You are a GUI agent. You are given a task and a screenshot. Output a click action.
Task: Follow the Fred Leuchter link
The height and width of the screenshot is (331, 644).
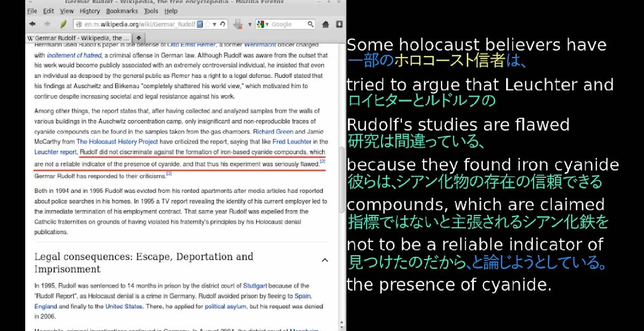coord(292,142)
